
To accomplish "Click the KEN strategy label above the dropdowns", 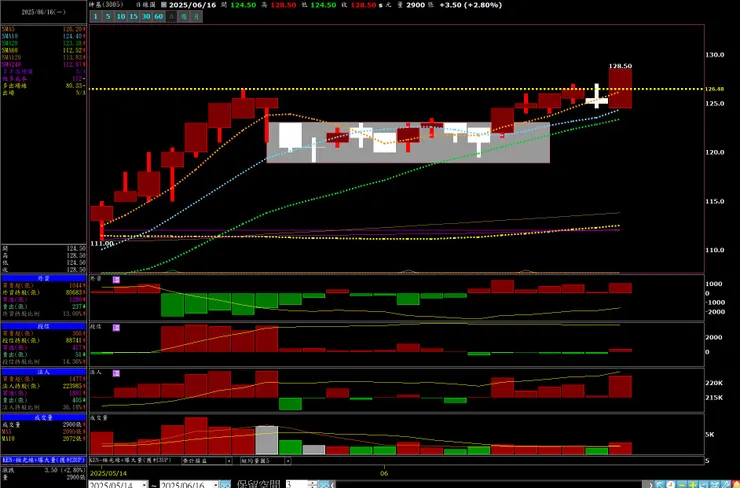I will coord(130,460).
